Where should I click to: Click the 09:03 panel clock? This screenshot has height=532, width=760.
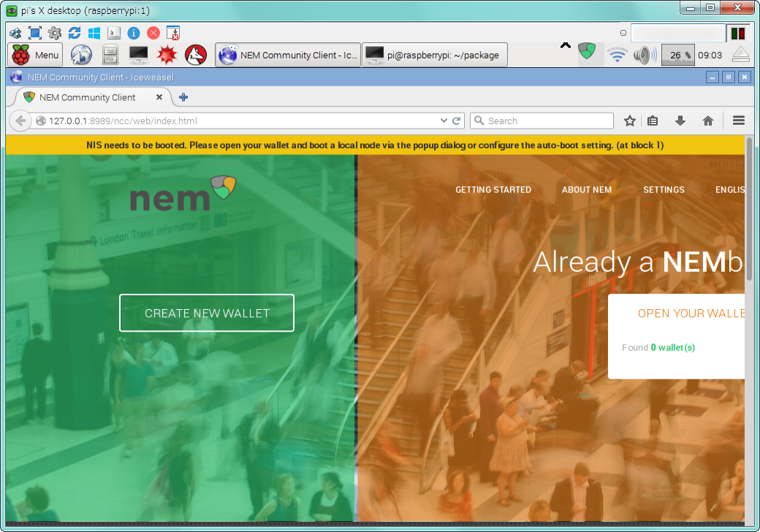click(710, 56)
